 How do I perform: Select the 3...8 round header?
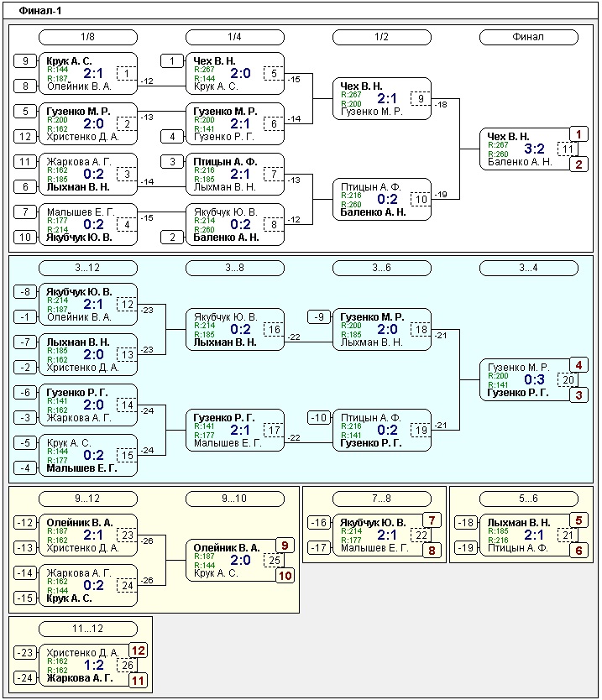point(235,268)
